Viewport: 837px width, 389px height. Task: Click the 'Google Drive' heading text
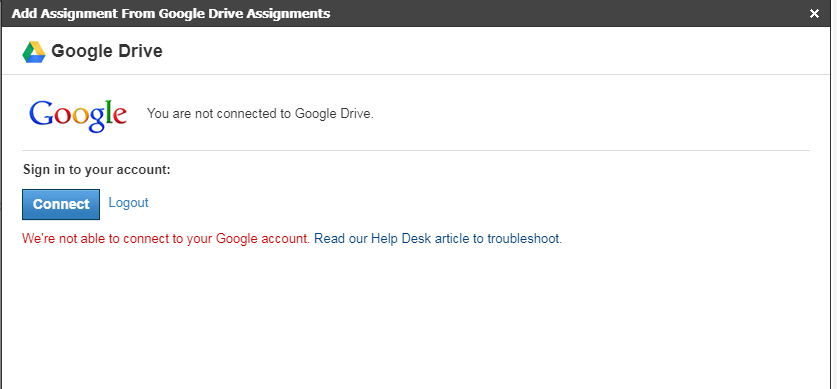pyautogui.click(x=107, y=51)
